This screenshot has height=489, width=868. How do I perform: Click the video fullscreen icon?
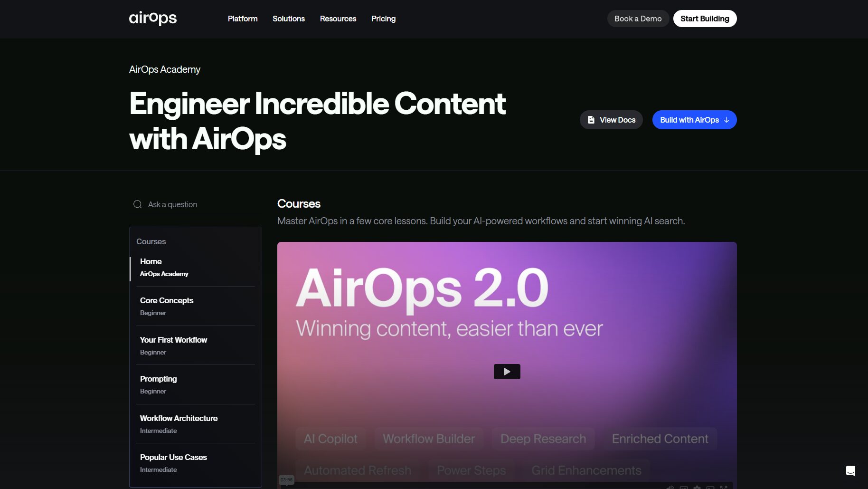tap(724, 487)
